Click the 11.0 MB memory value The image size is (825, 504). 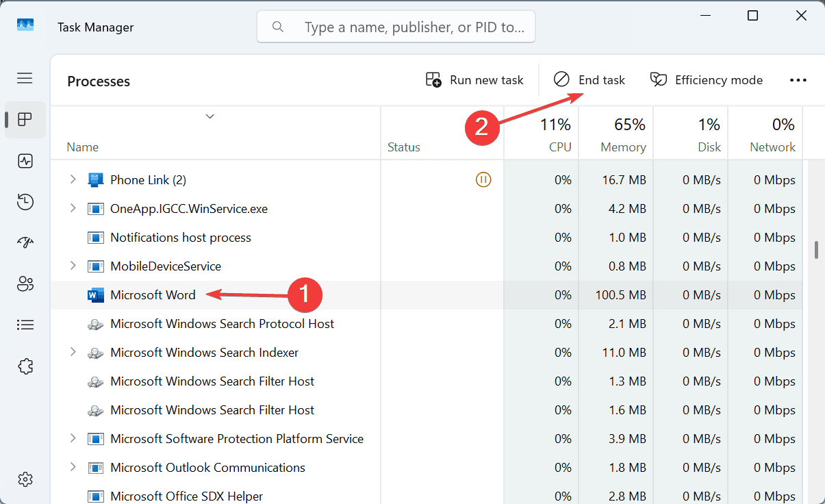coord(625,353)
